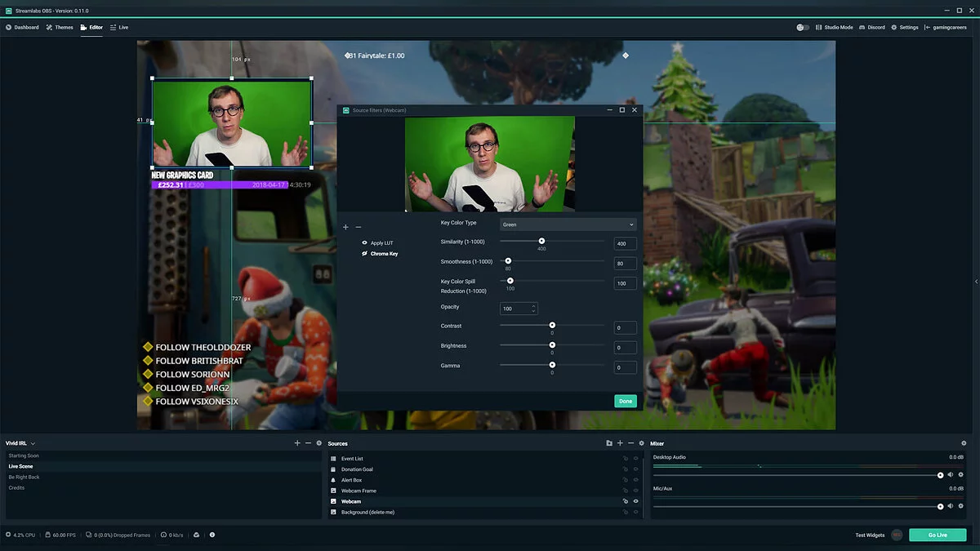980x551 pixels.
Task: Add a new filter with plus icon
Action: coord(345,227)
